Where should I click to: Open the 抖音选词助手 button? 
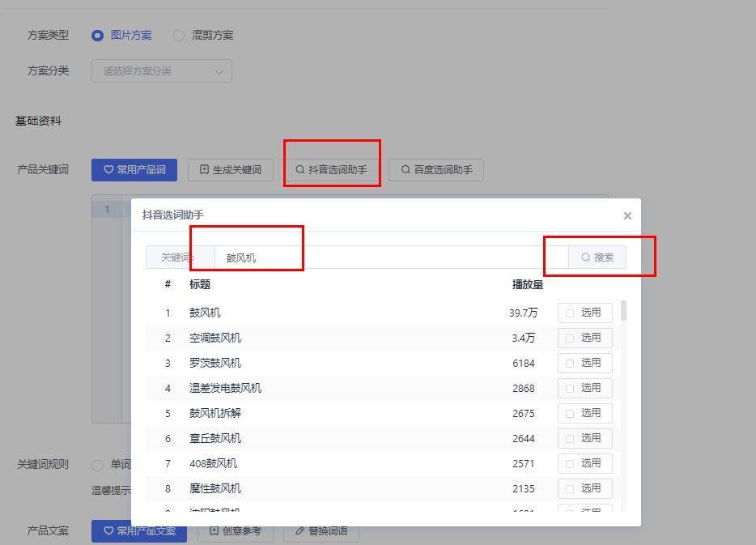coord(332,170)
